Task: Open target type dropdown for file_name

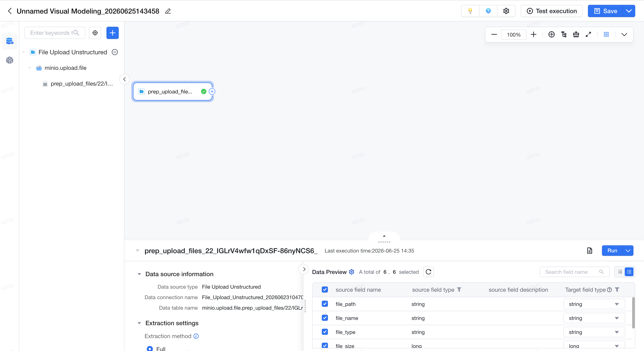Action: 594,318
